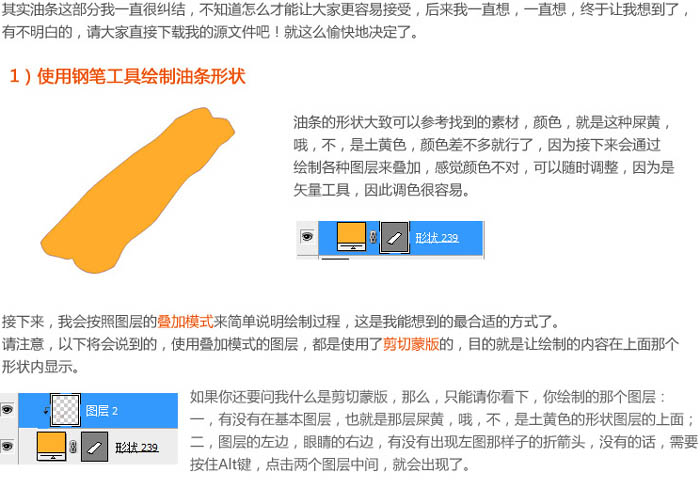Image resolution: width=700 pixels, height=488 pixels.
Task: Click text line starting 矢量工具
Action: coord(382,190)
